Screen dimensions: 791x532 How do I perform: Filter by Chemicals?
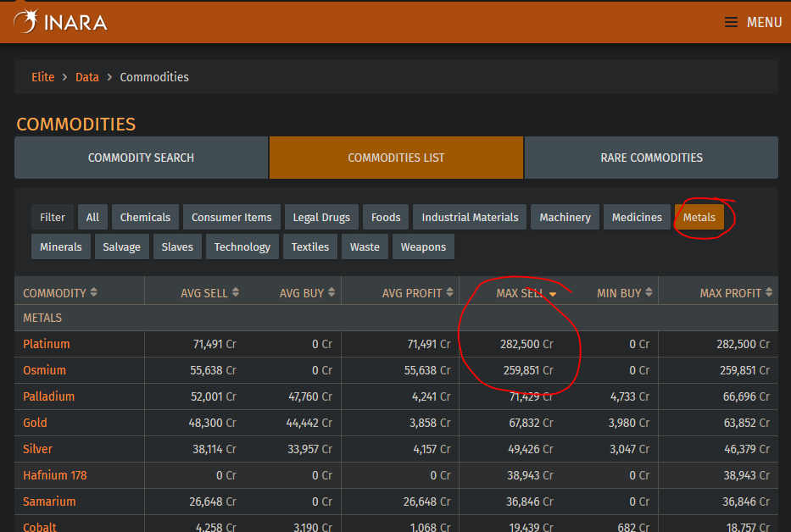[x=145, y=218]
